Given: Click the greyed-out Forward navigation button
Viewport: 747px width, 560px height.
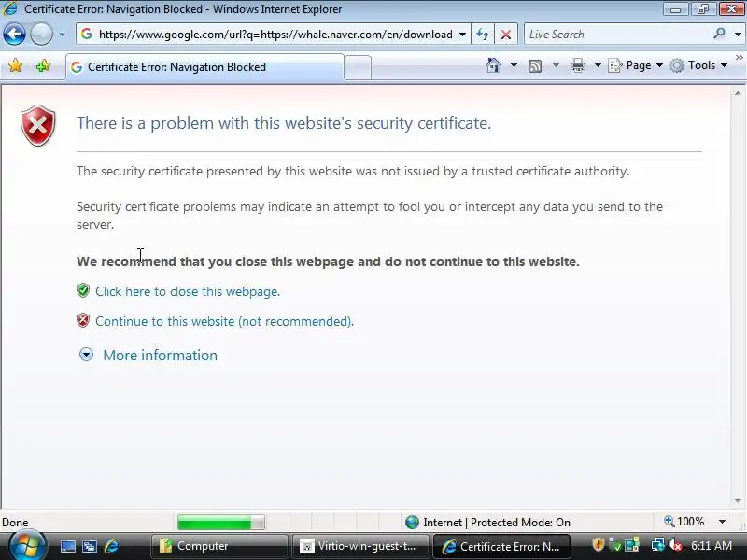Looking at the screenshot, I should 41,35.
